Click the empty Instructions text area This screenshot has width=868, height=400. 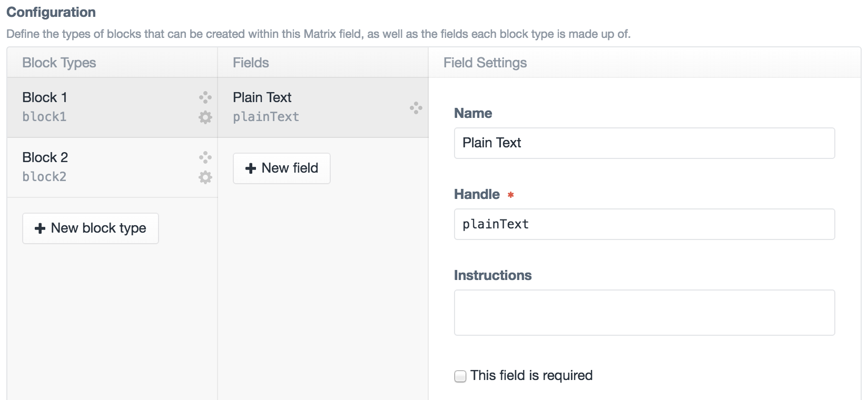[644, 313]
